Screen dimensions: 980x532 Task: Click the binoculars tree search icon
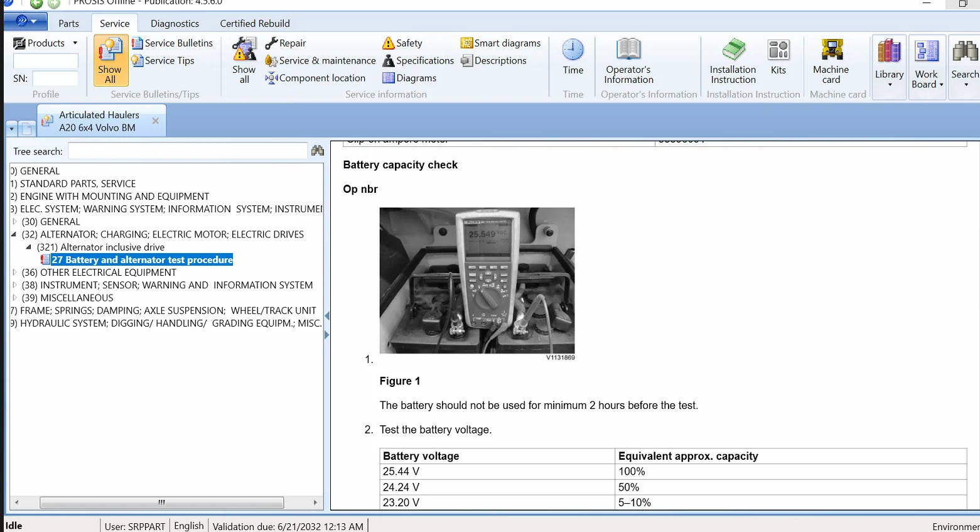point(318,151)
